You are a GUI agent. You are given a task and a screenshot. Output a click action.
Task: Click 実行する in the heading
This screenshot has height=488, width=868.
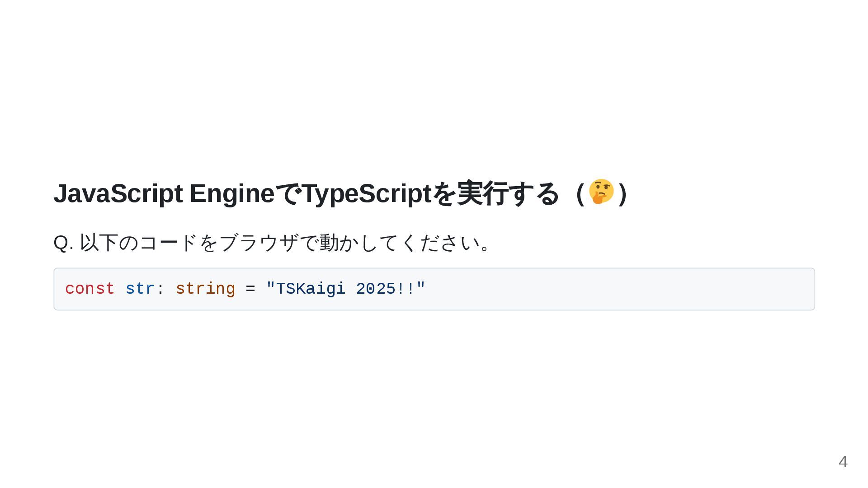(508, 194)
